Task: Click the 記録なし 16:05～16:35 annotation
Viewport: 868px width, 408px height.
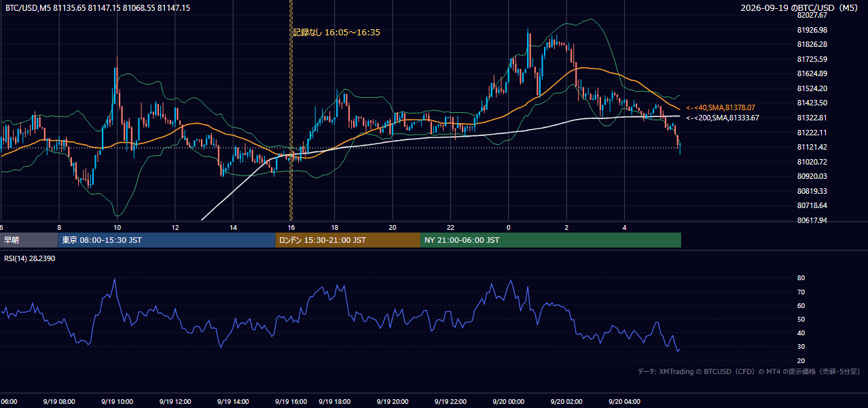Action: (x=336, y=32)
